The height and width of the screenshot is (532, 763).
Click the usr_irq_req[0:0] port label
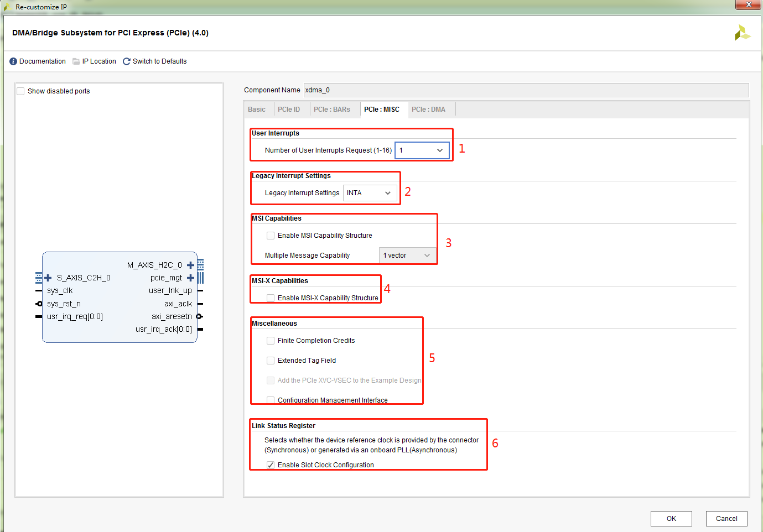coord(75,317)
